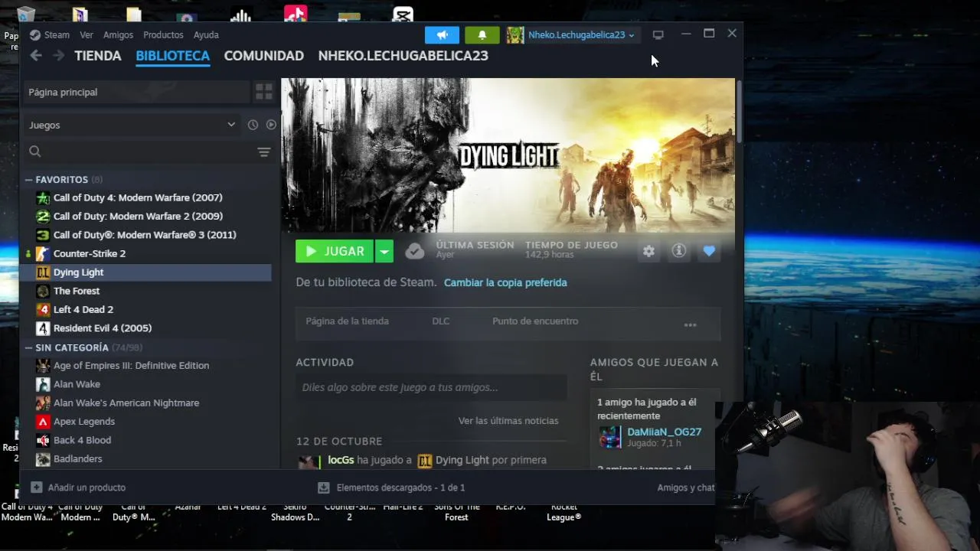Click DaMiiaN_OG27 friend avatar
Viewport: 980px width, 551px height.
tap(609, 437)
